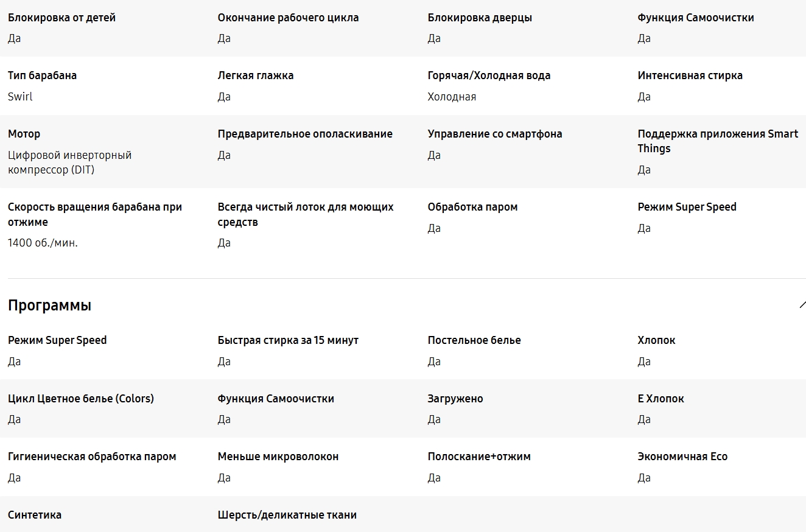Click Цифровой инверторный компрессор (DIT) text
Viewport: 806px width, 532px height.
coord(69,163)
